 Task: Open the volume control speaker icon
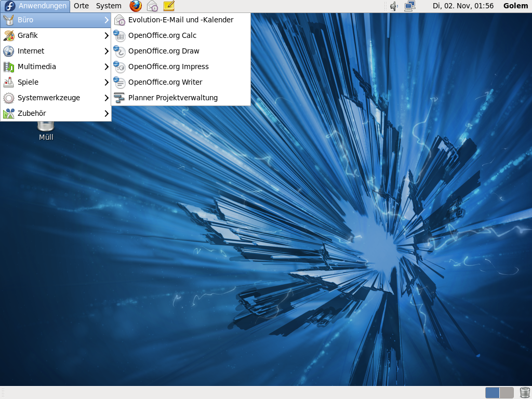(394, 6)
